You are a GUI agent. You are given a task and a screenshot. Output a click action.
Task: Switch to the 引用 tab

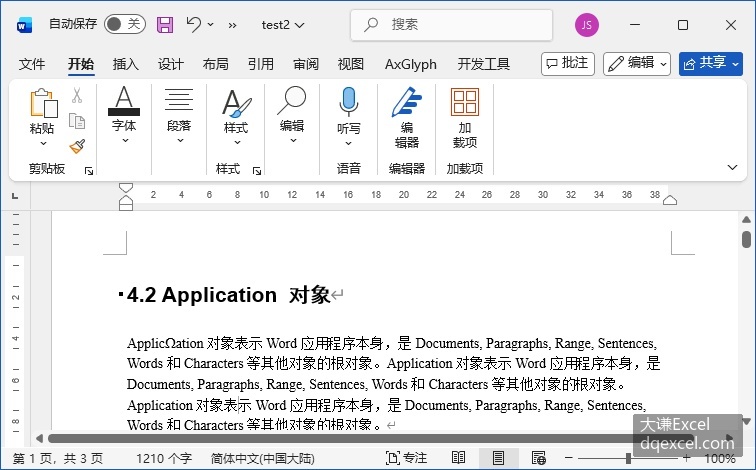coord(261,64)
